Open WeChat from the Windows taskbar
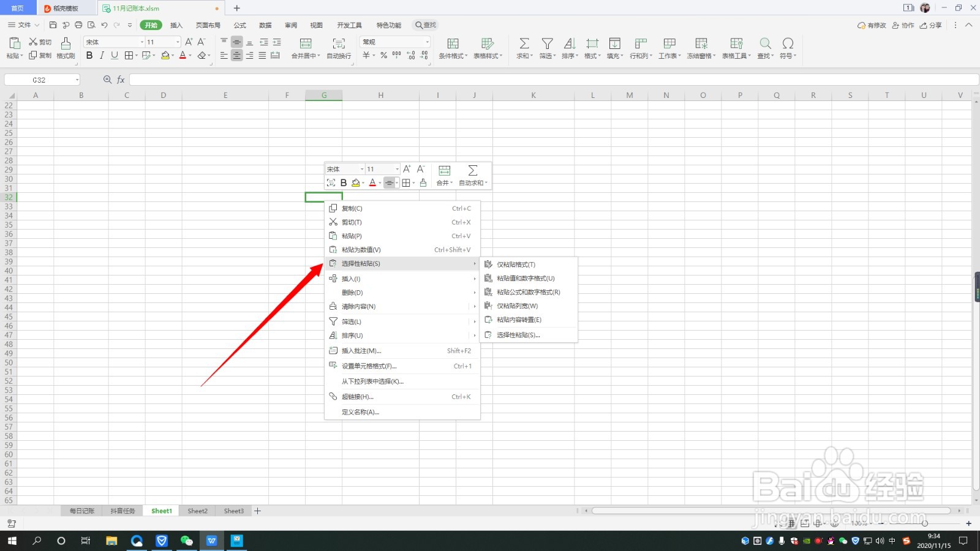The width and height of the screenshot is (980, 551). [x=186, y=541]
